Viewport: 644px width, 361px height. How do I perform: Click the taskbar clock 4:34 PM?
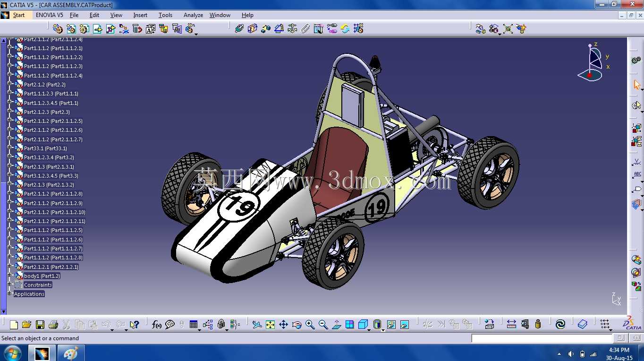coord(619,350)
